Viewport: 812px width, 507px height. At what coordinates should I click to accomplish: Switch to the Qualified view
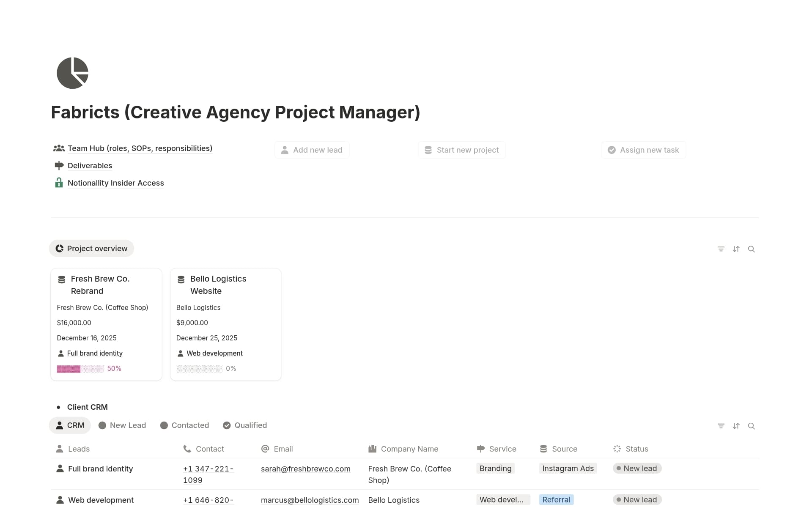[245, 425]
